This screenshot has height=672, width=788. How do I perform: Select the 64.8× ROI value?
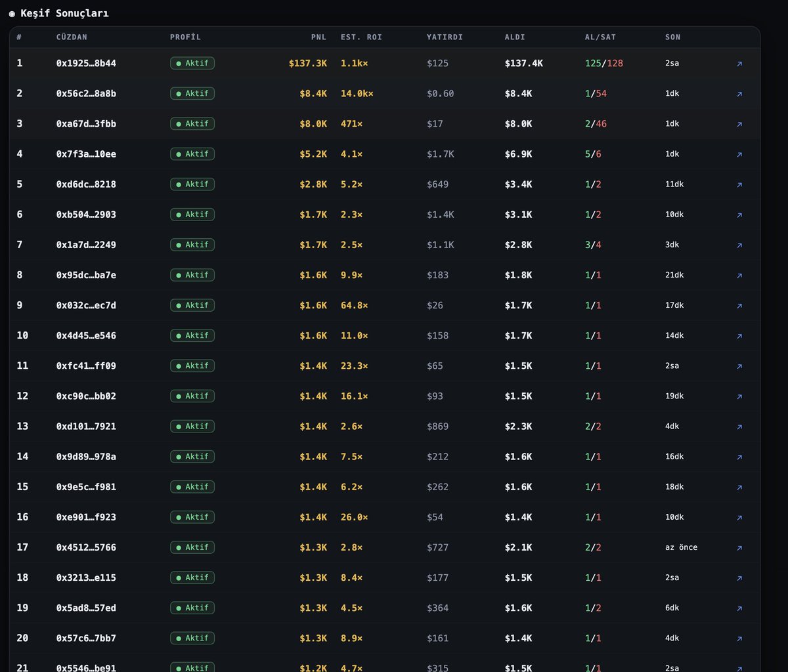pos(354,305)
